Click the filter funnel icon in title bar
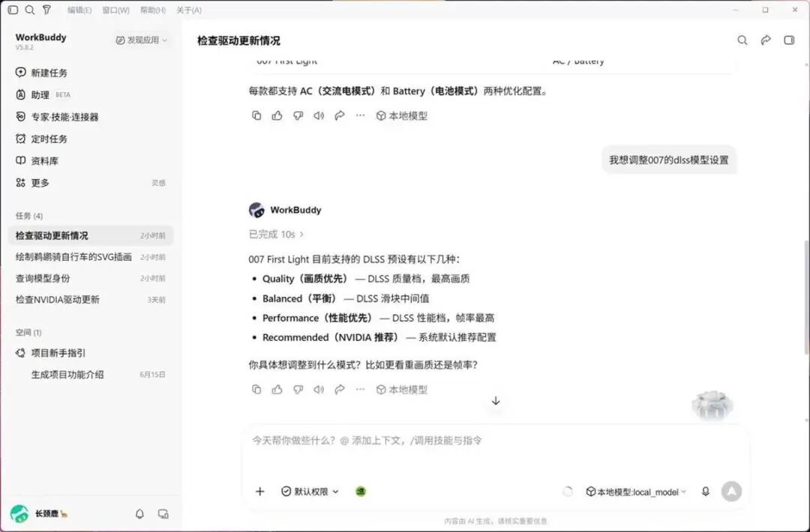This screenshot has width=810, height=532. pos(46,10)
